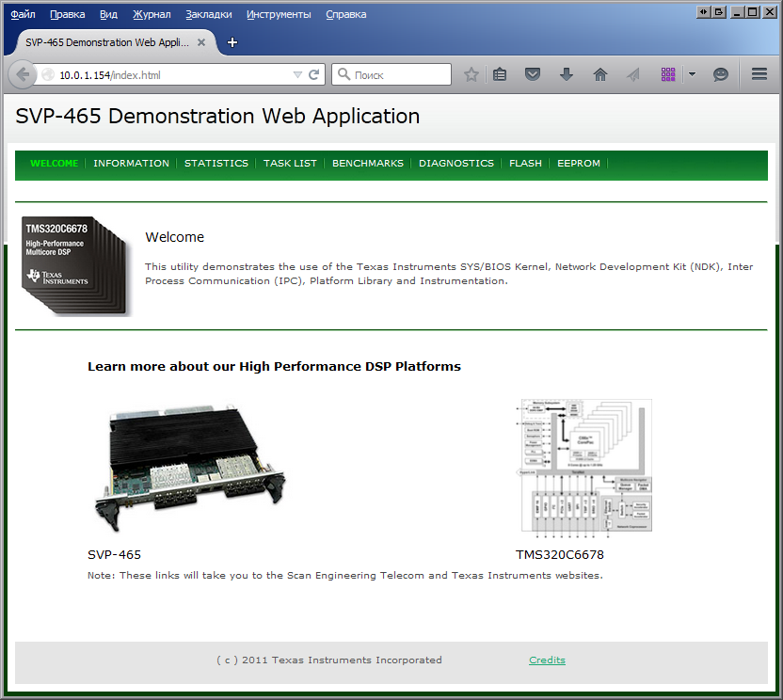Switch to the STATISTICS page tab
783x700 pixels.
click(x=216, y=164)
